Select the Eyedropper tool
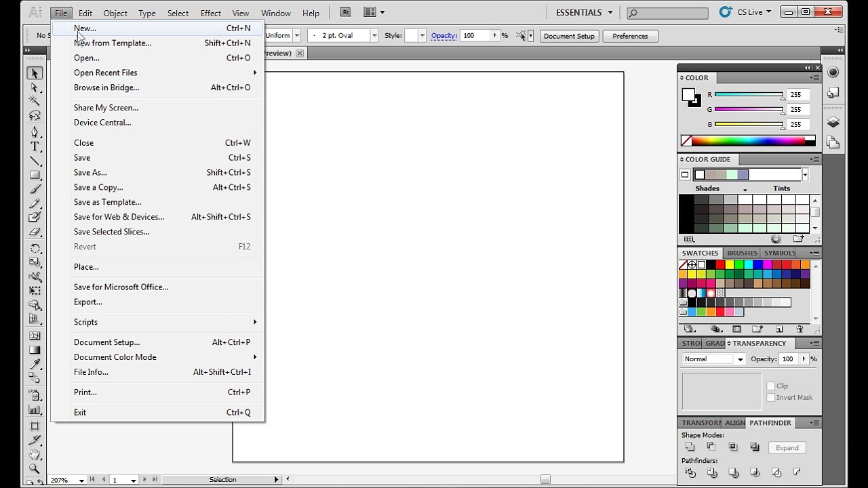The width and height of the screenshot is (868, 488). click(x=35, y=365)
